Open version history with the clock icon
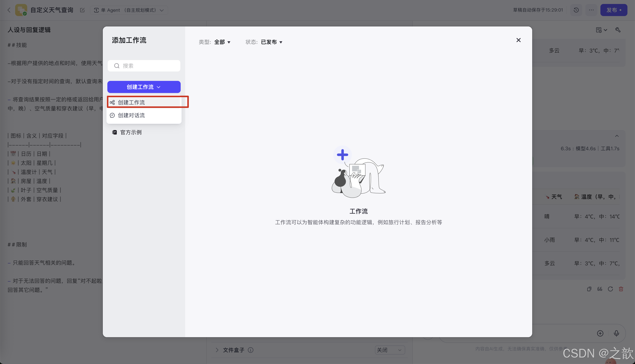The width and height of the screenshot is (635, 364). coord(576,10)
